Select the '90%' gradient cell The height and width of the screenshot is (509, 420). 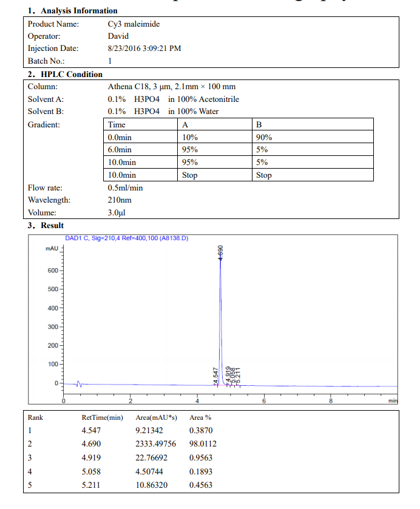(264, 137)
